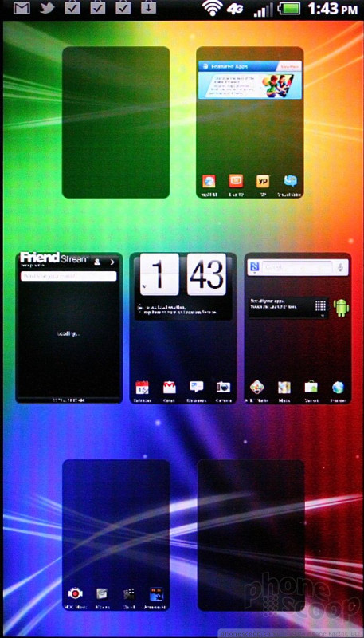364x638 pixels.
Task: Open the Gmail notification icon in status bar
Action: 22,8
